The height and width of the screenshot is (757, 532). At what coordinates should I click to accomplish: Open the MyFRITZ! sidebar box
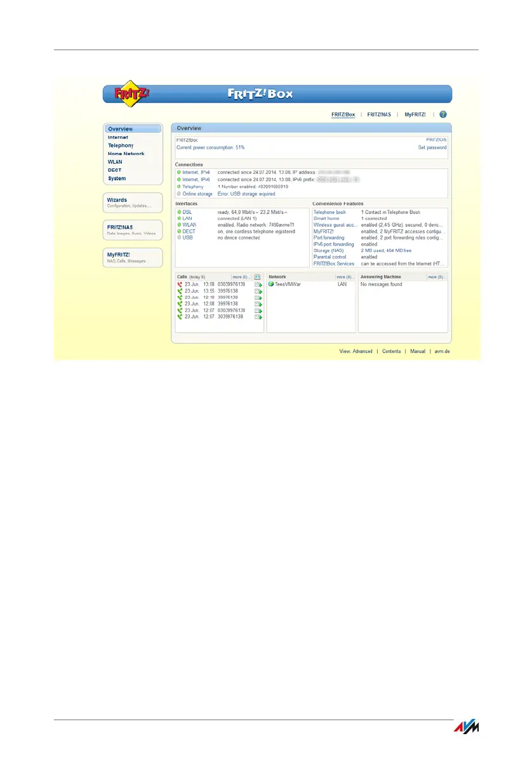(x=133, y=258)
